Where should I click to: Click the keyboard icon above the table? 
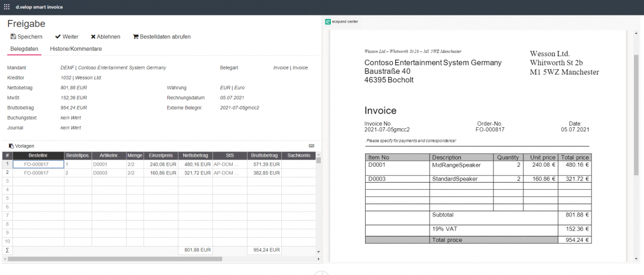click(311, 146)
